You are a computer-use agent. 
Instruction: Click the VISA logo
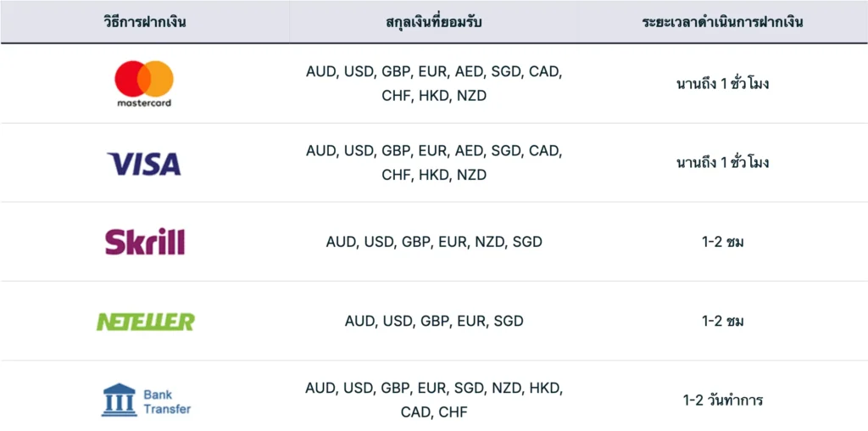144,163
